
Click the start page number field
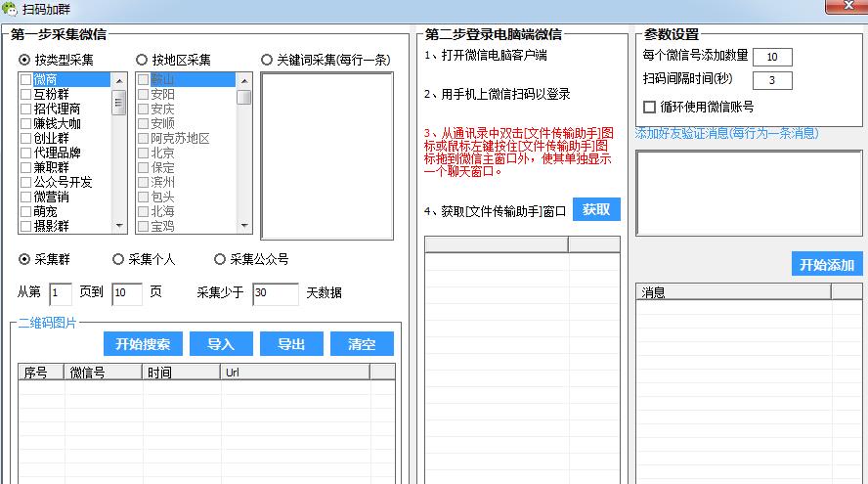61,293
